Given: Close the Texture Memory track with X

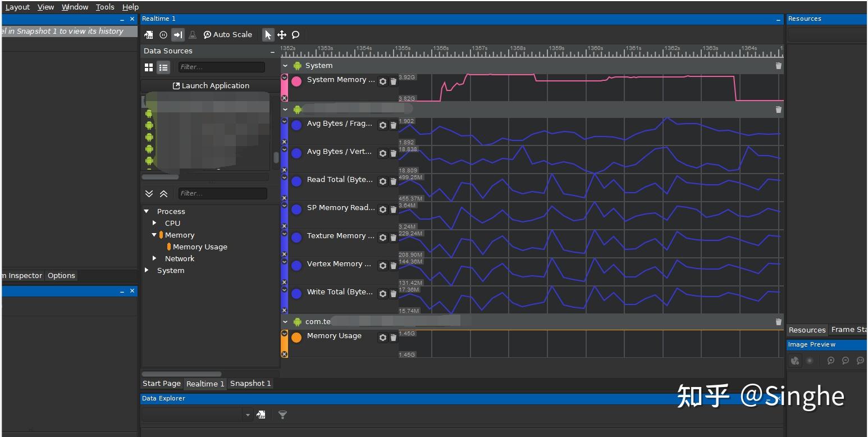Looking at the screenshot, I should pos(284,254).
